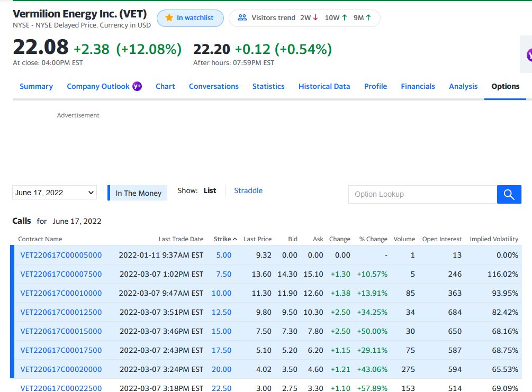Select the Options tab
This screenshot has height=392, width=532.
click(505, 86)
